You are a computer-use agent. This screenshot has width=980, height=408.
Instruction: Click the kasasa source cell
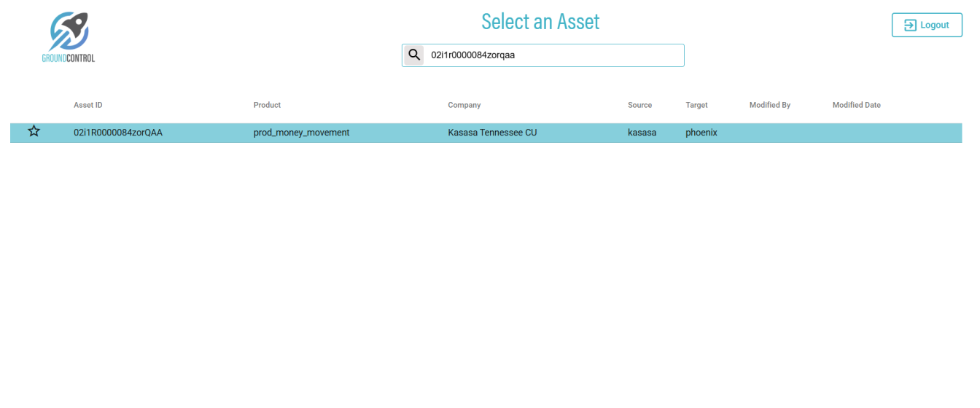click(642, 133)
